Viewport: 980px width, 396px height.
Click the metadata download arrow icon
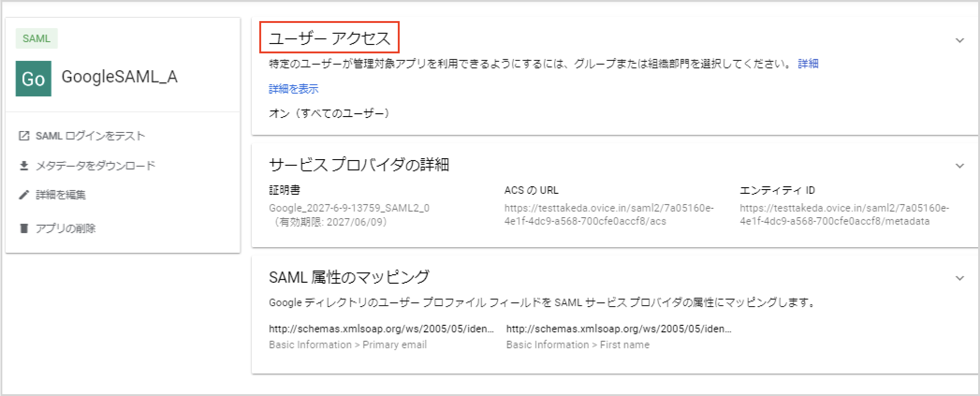click(24, 166)
